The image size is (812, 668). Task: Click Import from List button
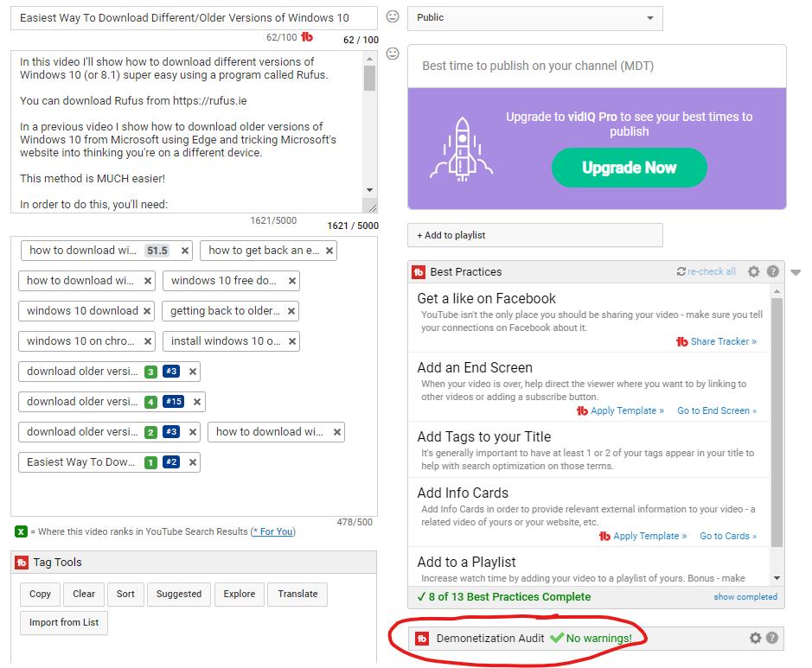coord(64,622)
